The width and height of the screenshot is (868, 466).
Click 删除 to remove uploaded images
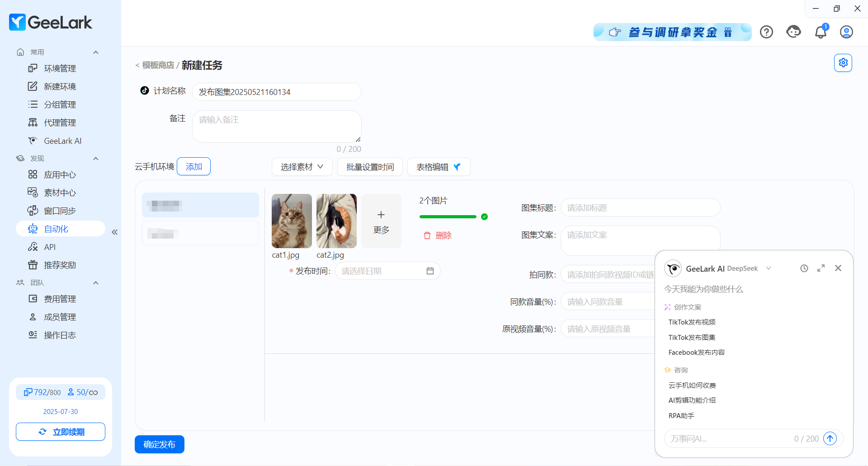coord(438,235)
